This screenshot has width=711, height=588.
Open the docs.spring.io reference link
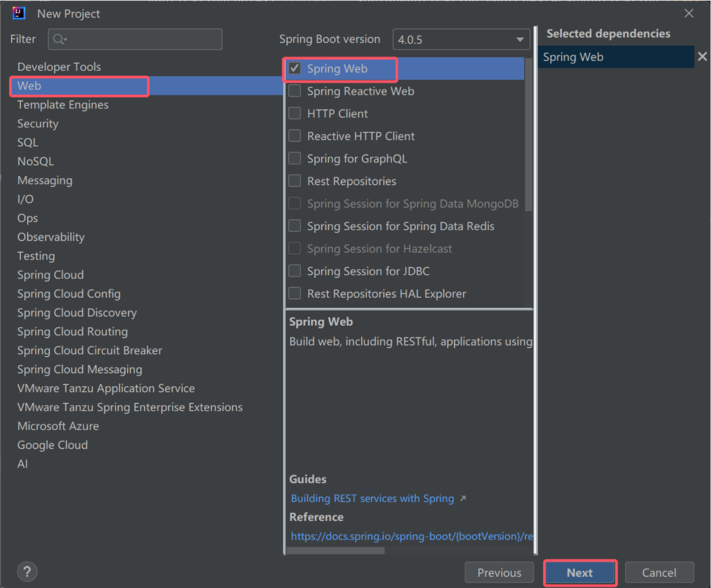click(411, 536)
